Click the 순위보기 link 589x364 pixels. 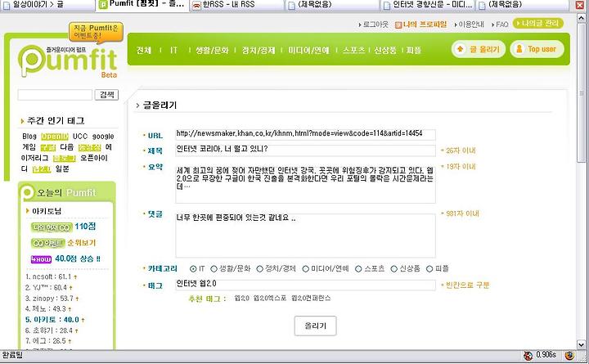(82, 243)
